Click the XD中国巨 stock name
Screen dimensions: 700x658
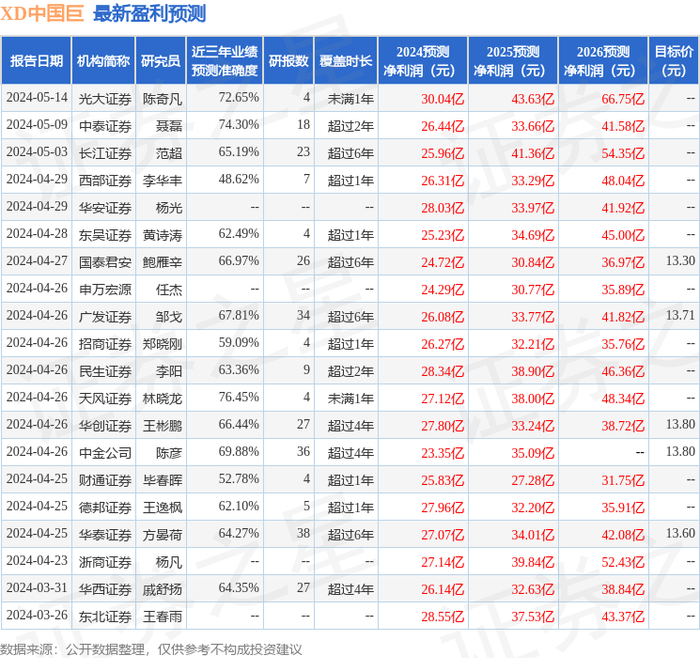coord(42,14)
